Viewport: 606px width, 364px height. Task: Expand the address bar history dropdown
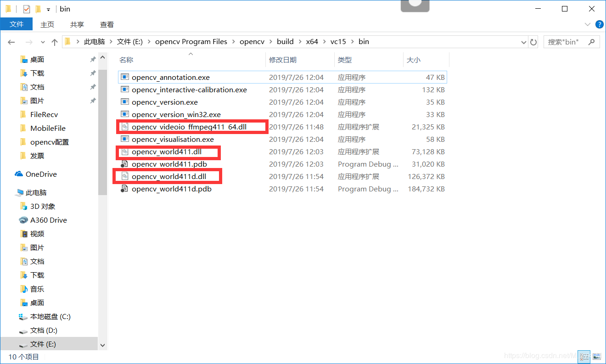click(x=524, y=42)
